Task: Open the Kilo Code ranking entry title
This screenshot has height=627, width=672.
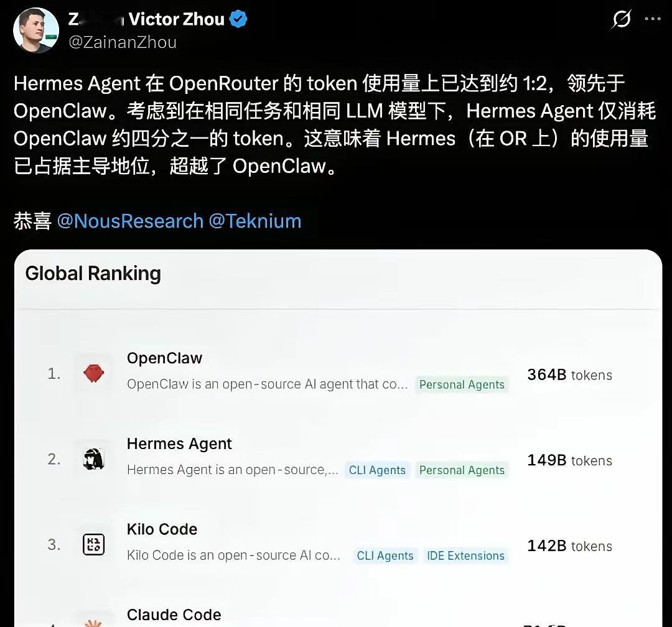Action: pyautogui.click(x=162, y=529)
